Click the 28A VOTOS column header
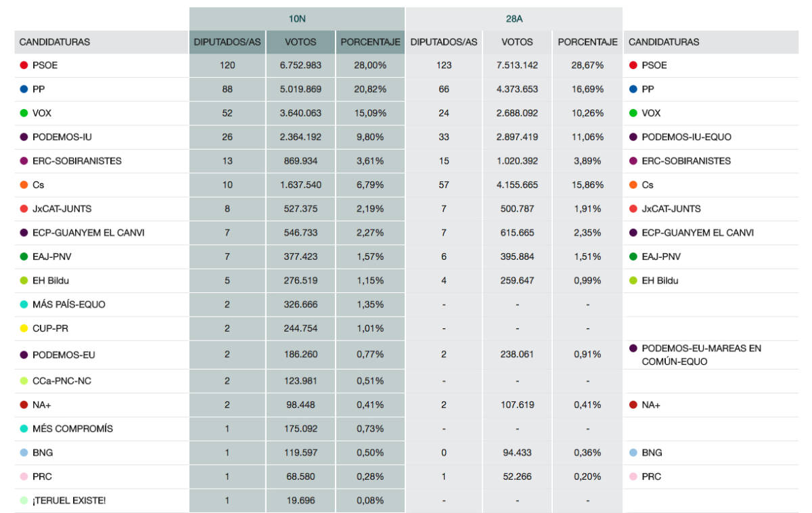This screenshot has height=513, width=812. point(517,42)
